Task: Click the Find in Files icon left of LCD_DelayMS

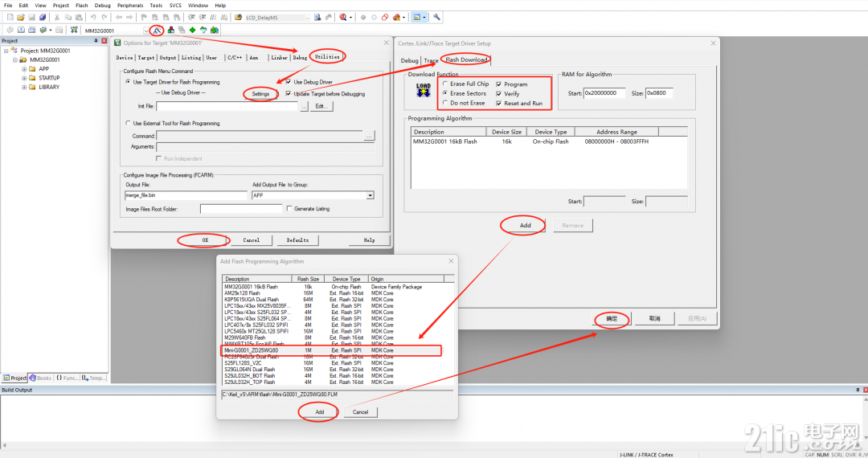Action: (239, 17)
